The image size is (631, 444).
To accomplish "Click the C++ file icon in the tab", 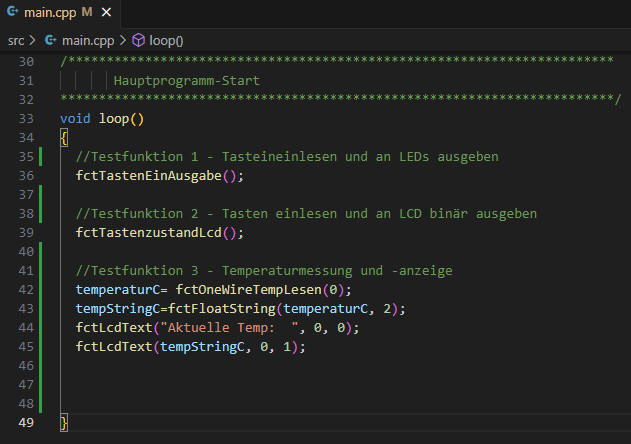I will (x=12, y=13).
